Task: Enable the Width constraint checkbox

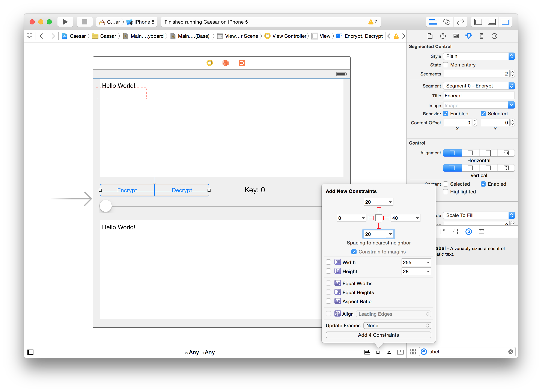Action: tap(329, 262)
